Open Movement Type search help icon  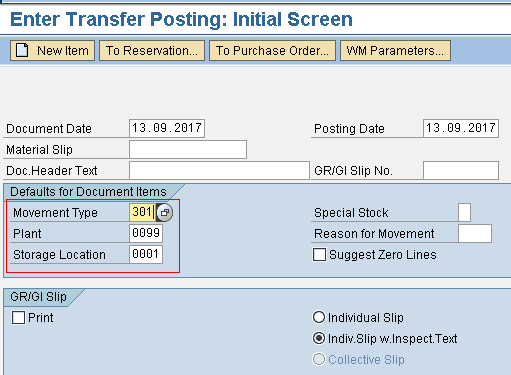[x=165, y=212]
